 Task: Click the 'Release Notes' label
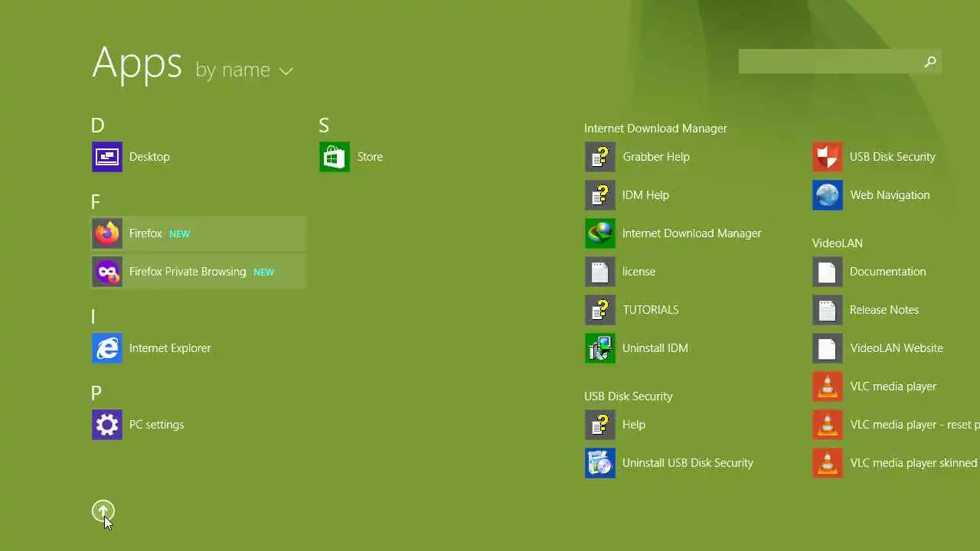(x=884, y=310)
